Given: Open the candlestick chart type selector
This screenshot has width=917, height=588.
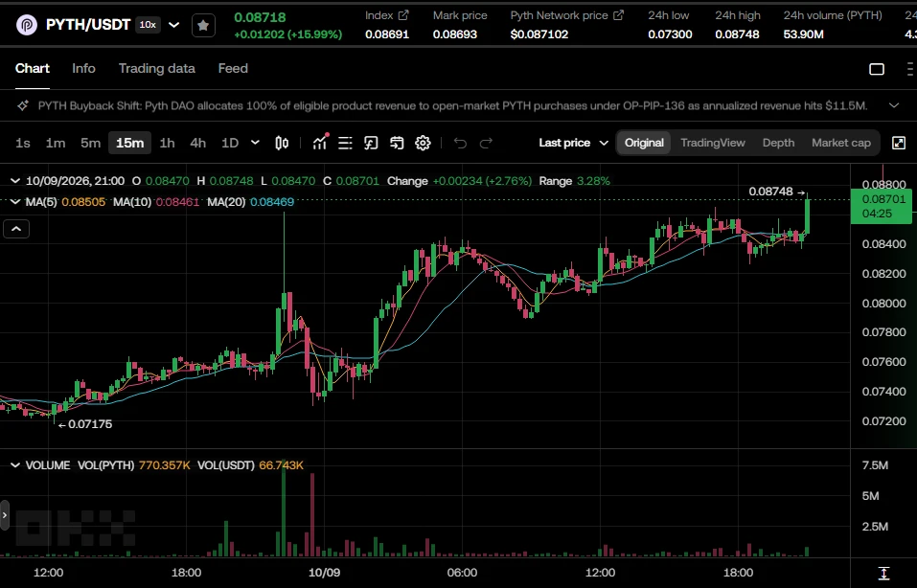Looking at the screenshot, I should coord(282,143).
